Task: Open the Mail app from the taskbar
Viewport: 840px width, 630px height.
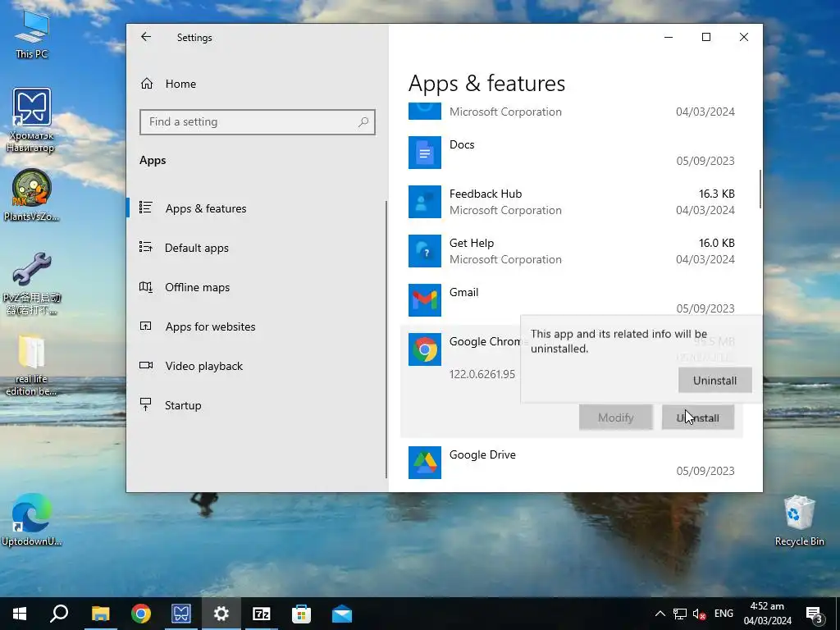Action: pos(342,614)
